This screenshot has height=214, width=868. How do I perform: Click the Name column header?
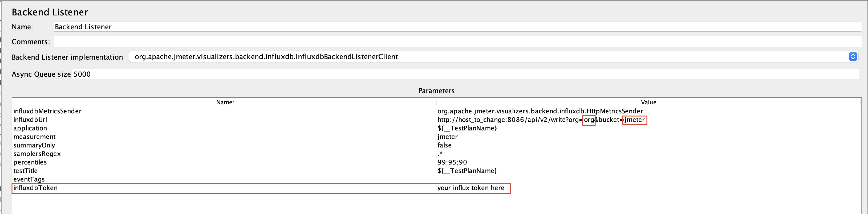[x=225, y=102]
